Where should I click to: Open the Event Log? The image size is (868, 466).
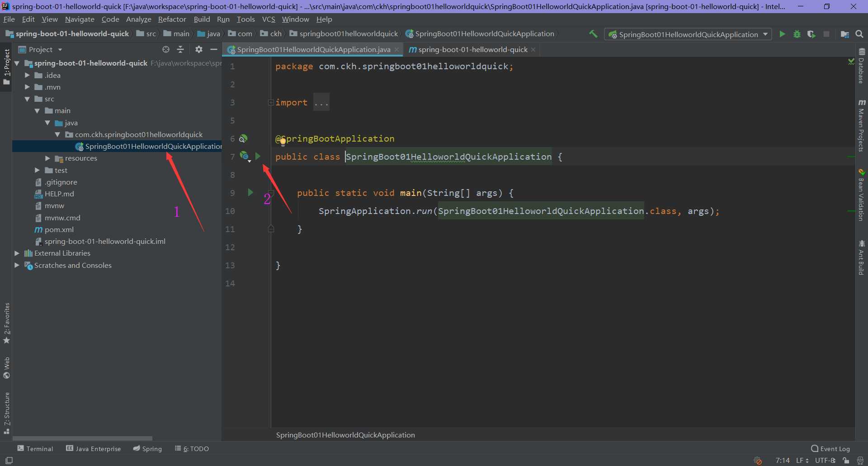coord(830,449)
